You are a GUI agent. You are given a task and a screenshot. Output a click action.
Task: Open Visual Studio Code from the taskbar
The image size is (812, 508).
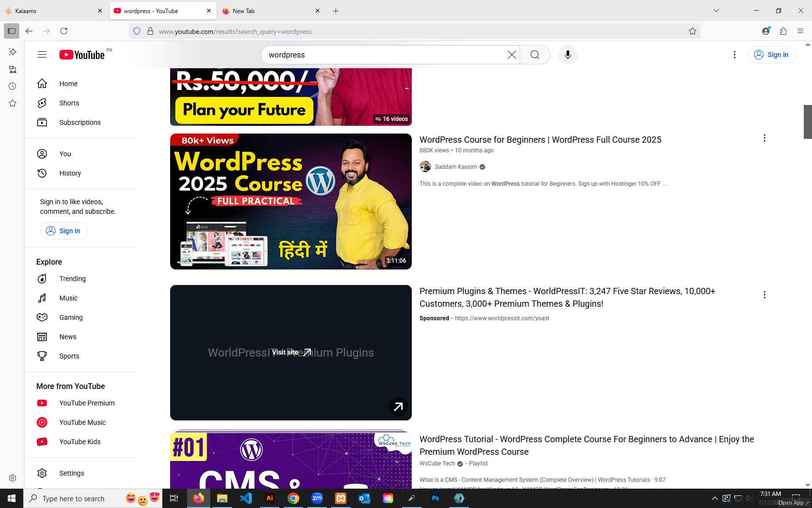(246, 498)
